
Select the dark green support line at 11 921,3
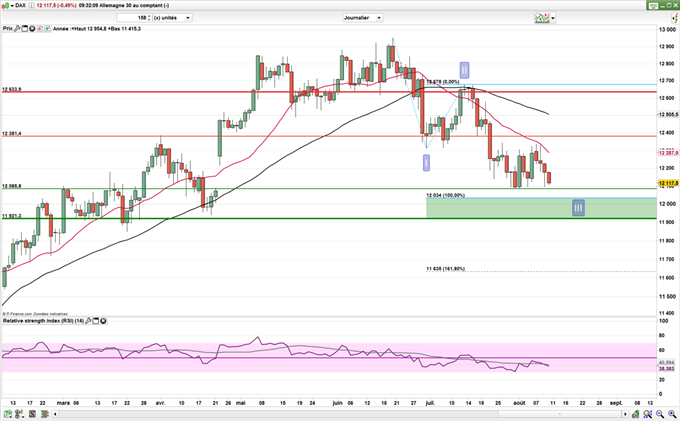point(330,219)
